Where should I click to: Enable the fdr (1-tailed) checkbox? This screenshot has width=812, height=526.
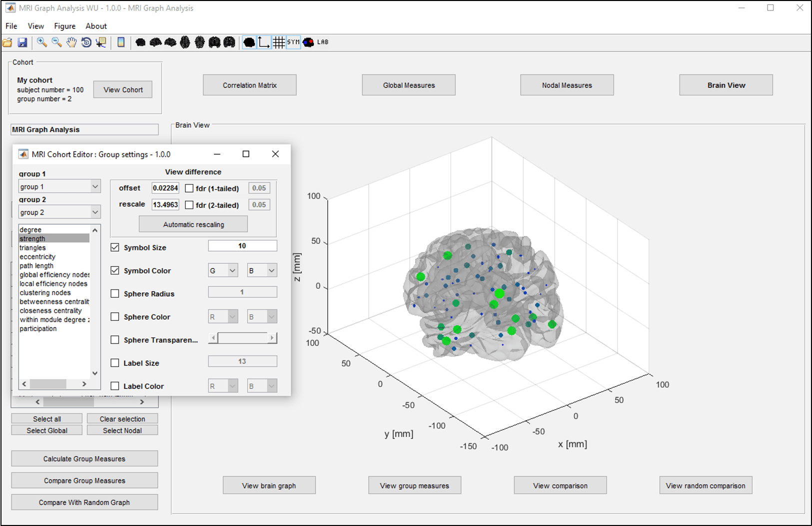(189, 188)
